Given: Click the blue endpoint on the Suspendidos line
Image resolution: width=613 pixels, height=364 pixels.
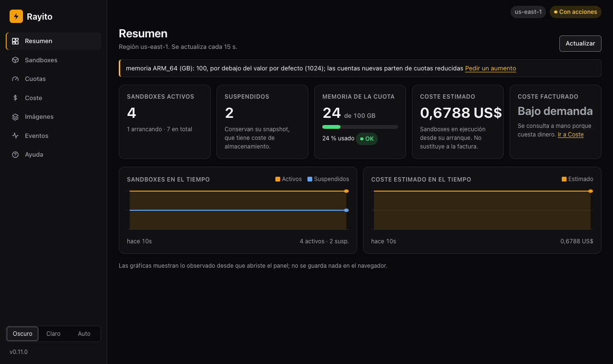Looking at the screenshot, I should pyautogui.click(x=346, y=210).
